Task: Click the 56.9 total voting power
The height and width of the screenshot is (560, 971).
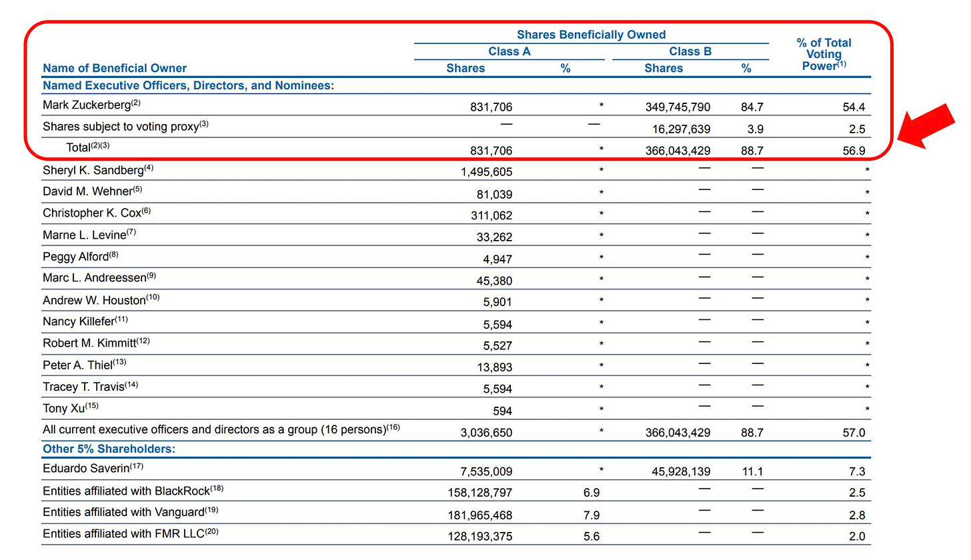Action: [x=854, y=151]
